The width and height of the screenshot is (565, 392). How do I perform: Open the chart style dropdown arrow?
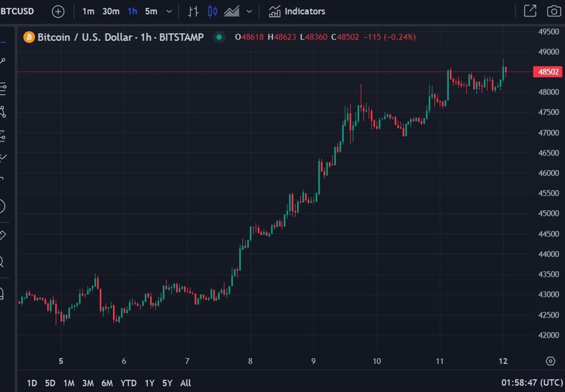tap(249, 11)
